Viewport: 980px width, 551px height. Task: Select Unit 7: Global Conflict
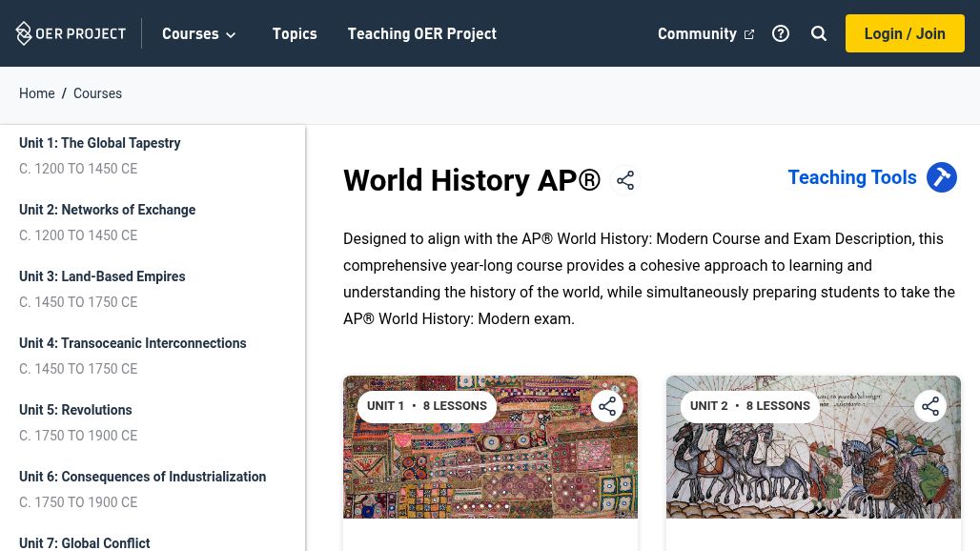coord(85,543)
